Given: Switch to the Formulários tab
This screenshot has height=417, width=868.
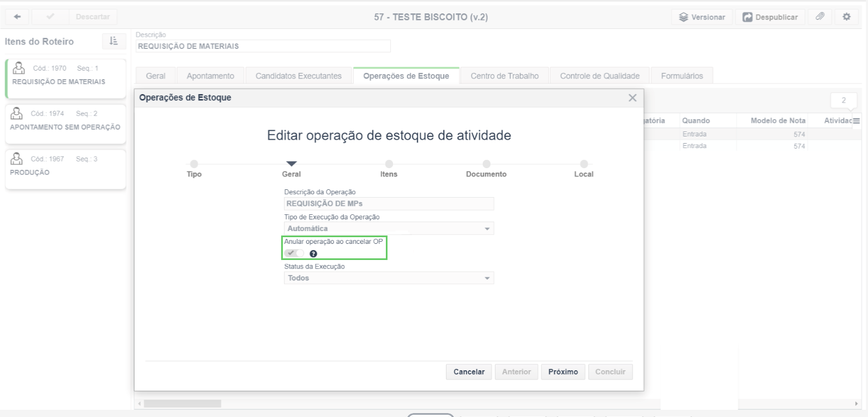Looking at the screenshot, I should (x=682, y=76).
